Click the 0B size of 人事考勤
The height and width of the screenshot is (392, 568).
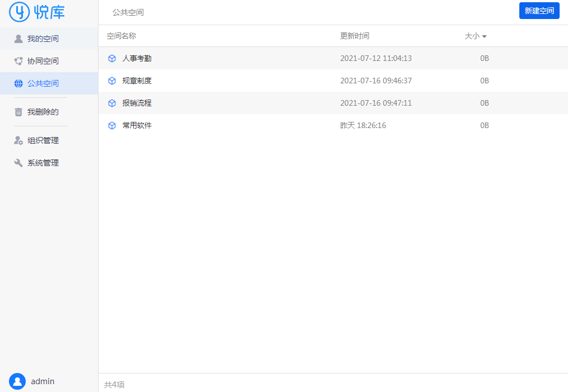[485, 58]
